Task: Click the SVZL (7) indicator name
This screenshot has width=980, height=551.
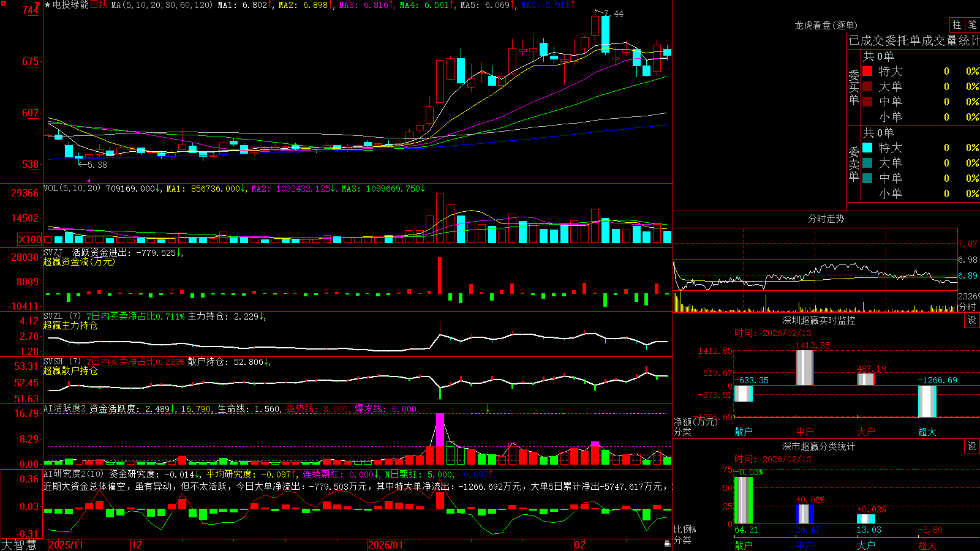Action: click(62, 317)
